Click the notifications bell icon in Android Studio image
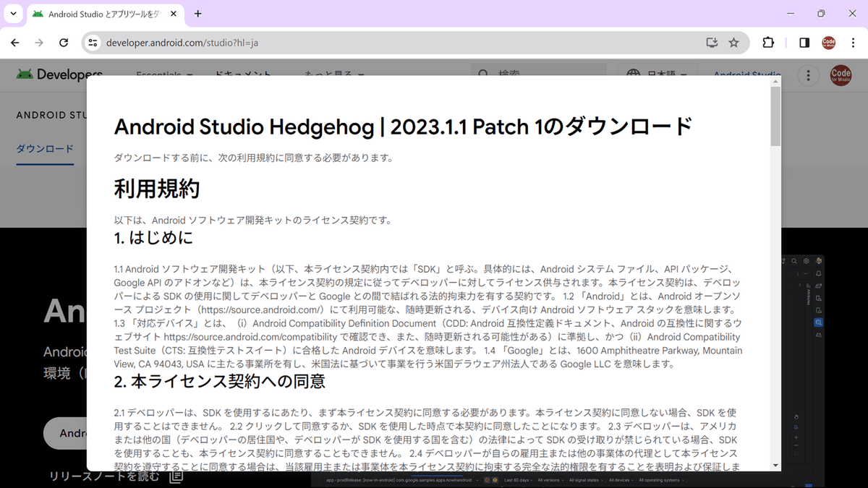Screen dimensions: 868x488 click(x=818, y=273)
